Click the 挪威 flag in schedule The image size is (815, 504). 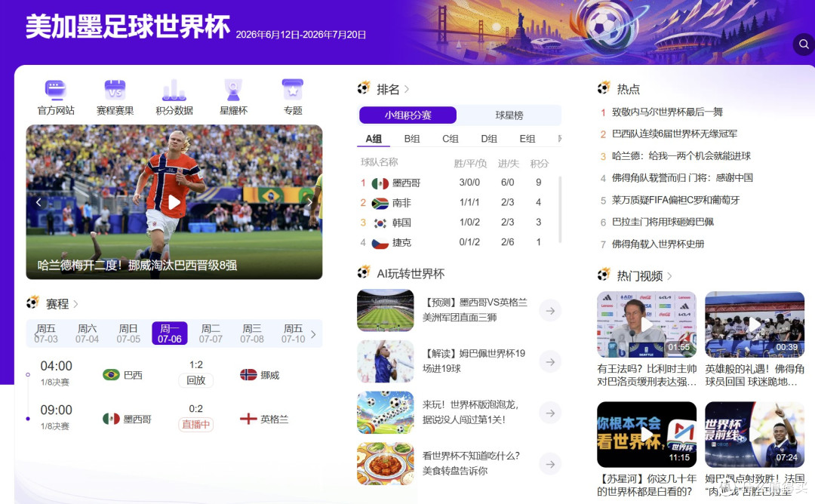click(x=248, y=375)
